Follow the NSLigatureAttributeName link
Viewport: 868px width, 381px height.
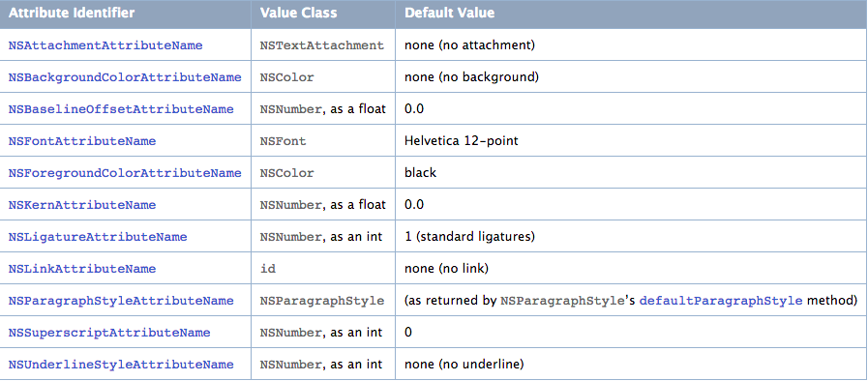pos(98,237)
